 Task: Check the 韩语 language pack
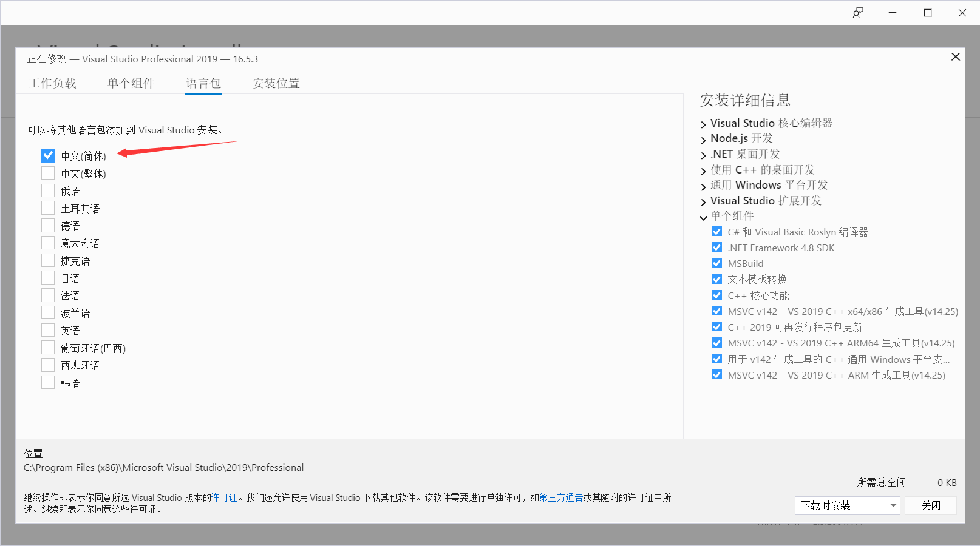(x=48, y=382)
